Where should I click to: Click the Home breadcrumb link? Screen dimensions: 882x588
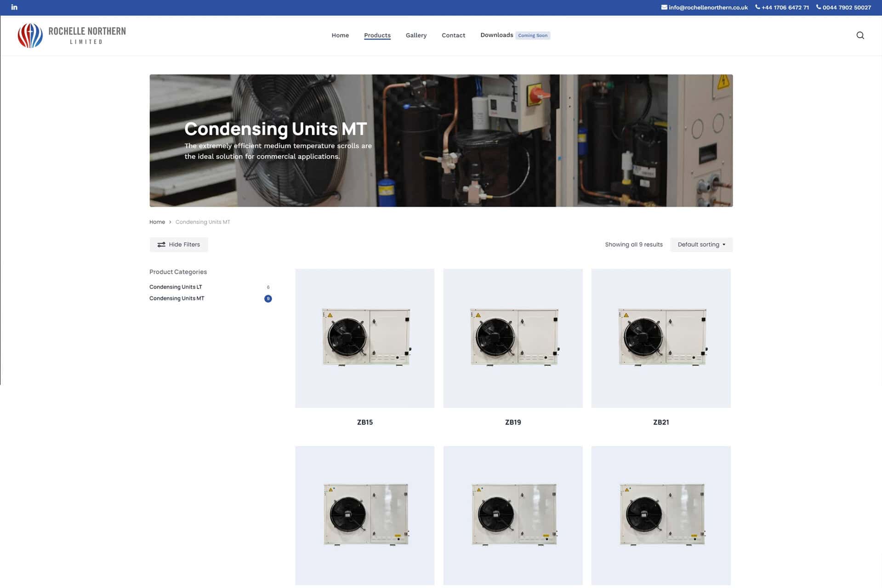pos(157,222)
